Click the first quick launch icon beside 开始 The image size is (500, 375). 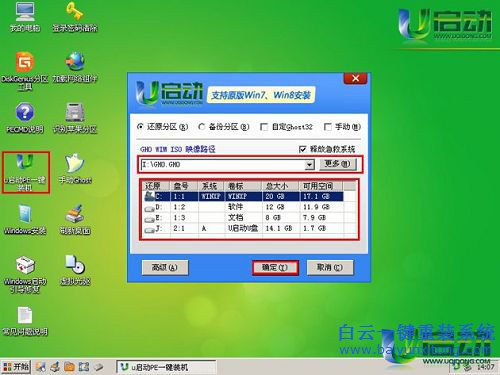[x=41, y=367]
